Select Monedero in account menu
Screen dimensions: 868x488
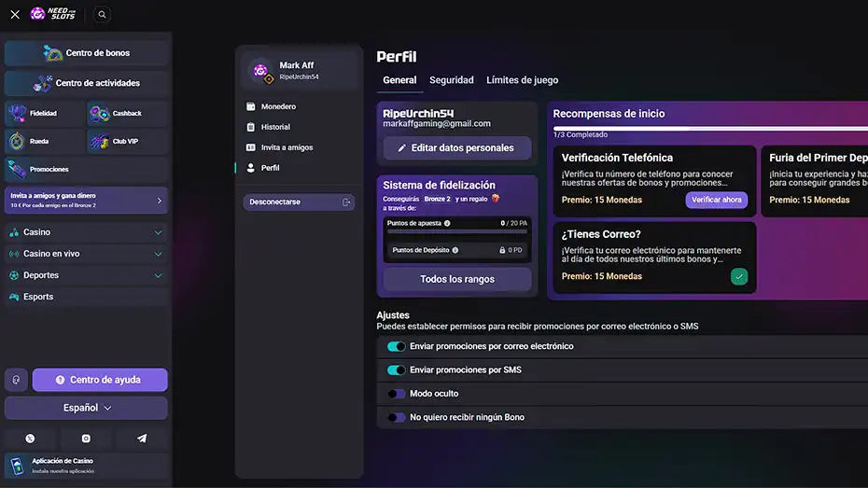[278, 106]
